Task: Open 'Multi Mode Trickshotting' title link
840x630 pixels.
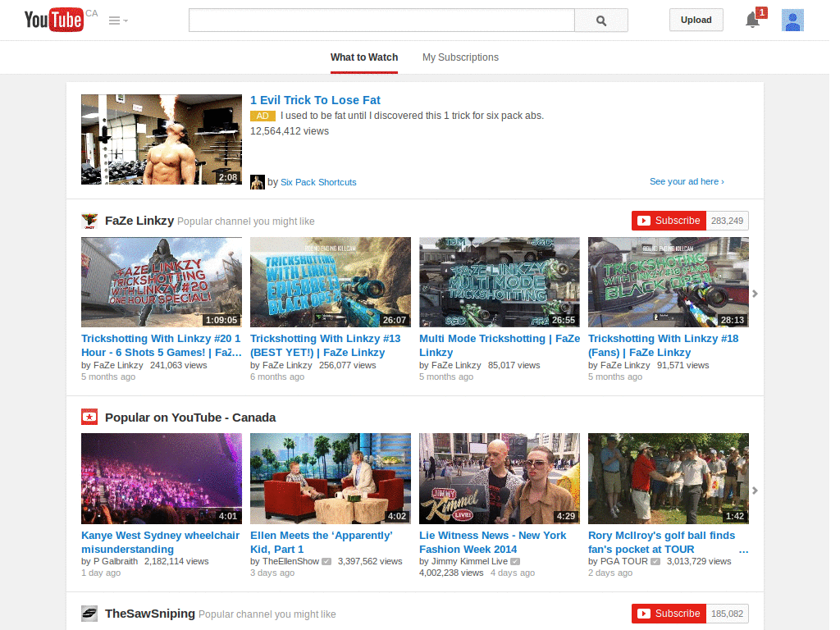Action: click(x=500, y=345)
